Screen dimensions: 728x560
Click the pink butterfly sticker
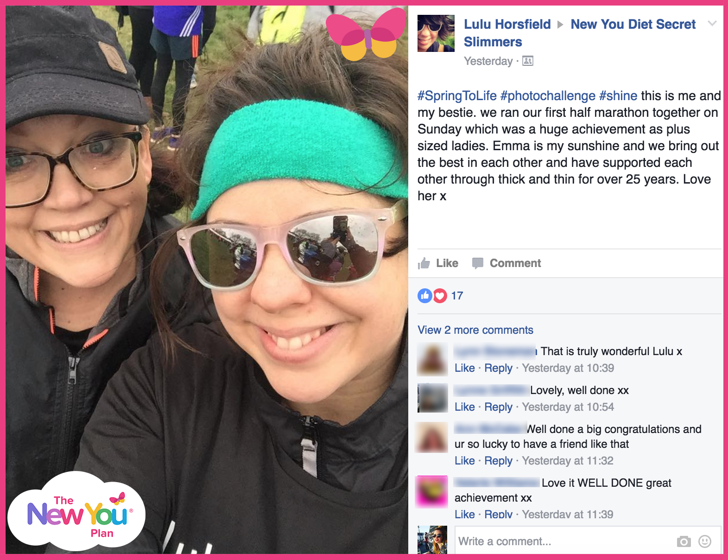[x=366, y=34]
